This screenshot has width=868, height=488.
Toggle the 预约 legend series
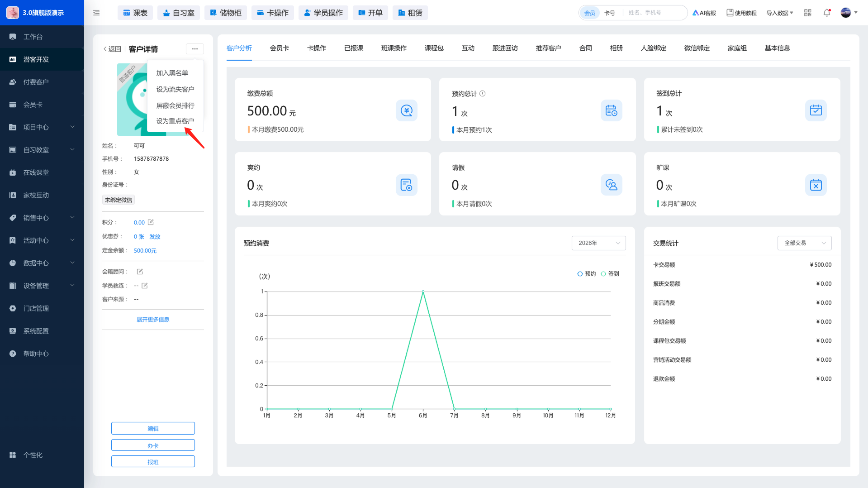pos(587,274)
